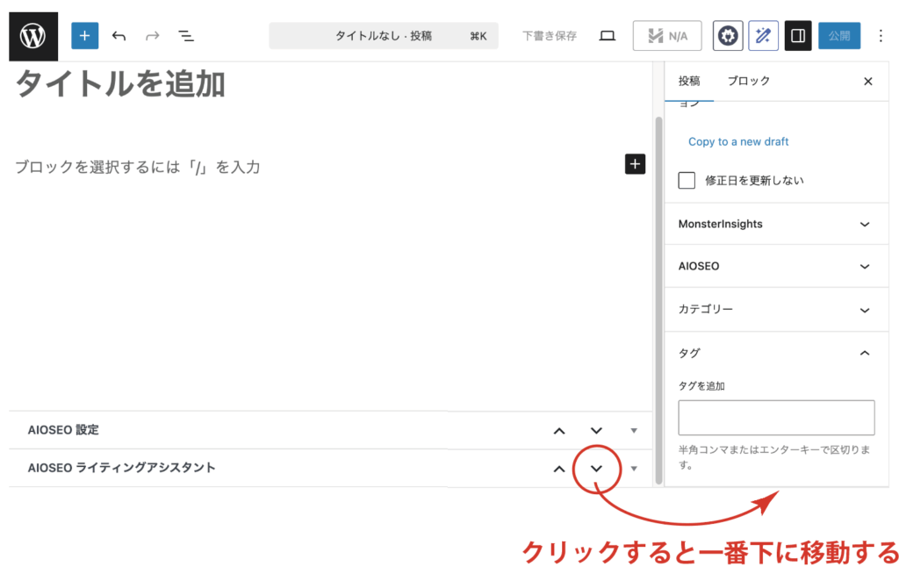Image resolution: width=899 pixels, height=588 pixels.
Task: Switch to the ブロック tab
Action: point(748,81)
